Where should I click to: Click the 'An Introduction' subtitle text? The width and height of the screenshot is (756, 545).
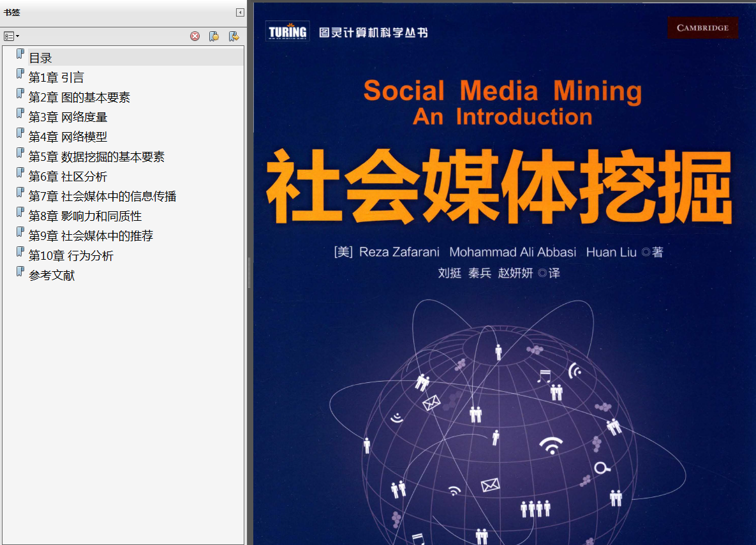pos(502,117)
